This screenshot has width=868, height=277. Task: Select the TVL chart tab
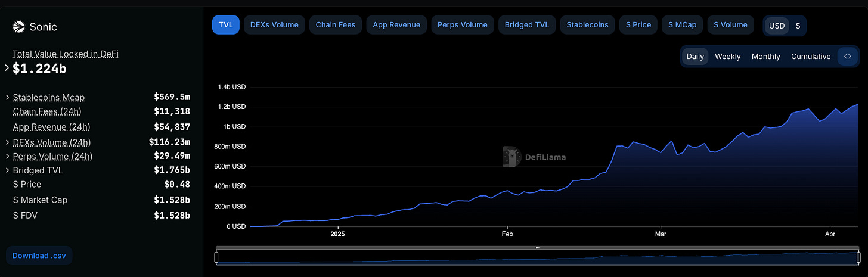pos(226,25)
